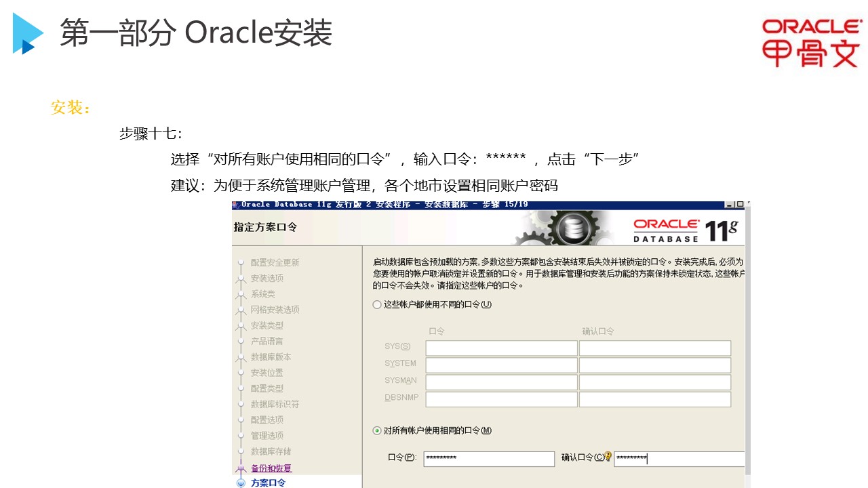Viewport: 868px width, 488px height.
Task: Click the 指定方案口令 page heading
Action: point(266,227)
